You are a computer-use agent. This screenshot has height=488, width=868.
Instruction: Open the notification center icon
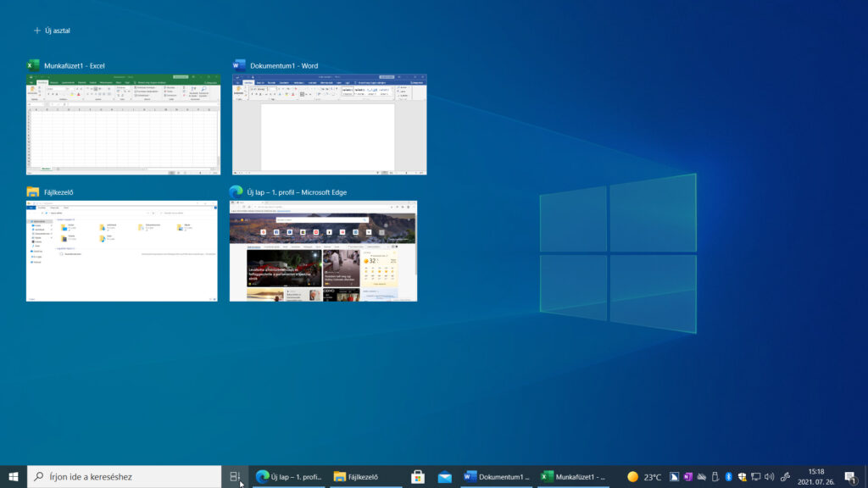pyautogui.click(x=851, y=476)
